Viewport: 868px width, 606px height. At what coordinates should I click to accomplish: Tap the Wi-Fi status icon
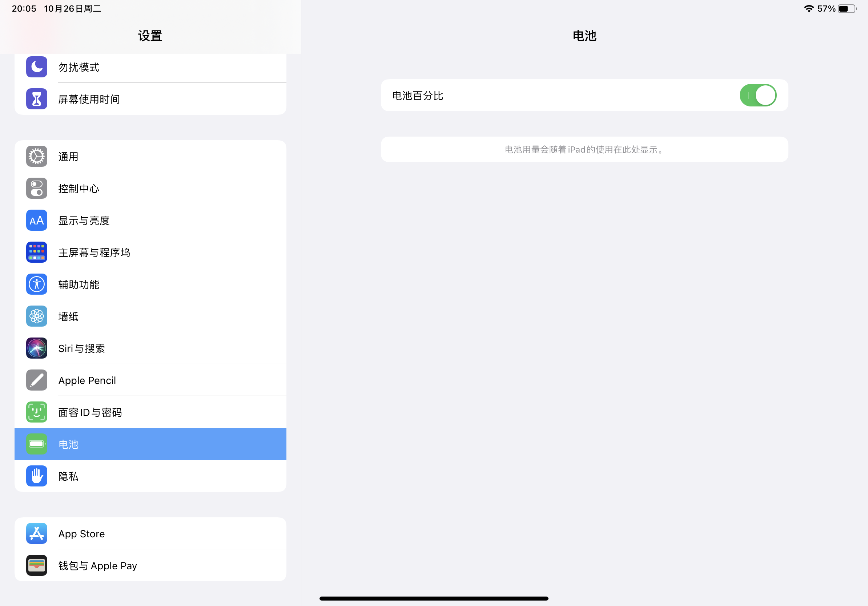click(809, 9)
